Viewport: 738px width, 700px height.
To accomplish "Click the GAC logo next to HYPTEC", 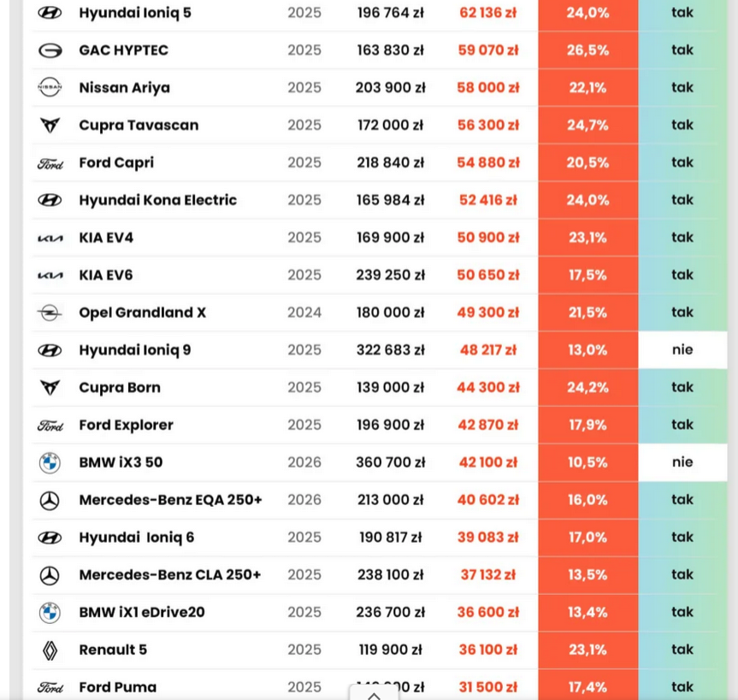I will (x=50, y=50).
